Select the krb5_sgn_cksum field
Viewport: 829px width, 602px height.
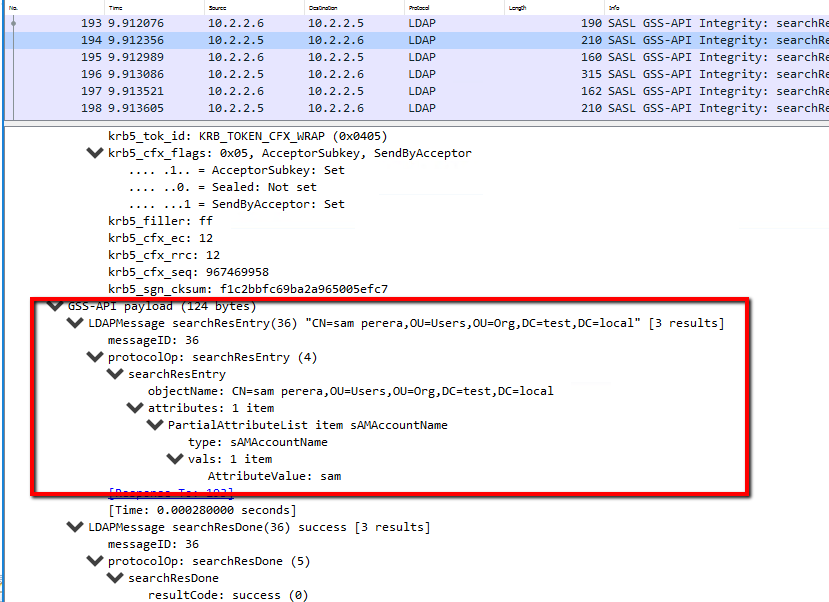coord(247,289)
